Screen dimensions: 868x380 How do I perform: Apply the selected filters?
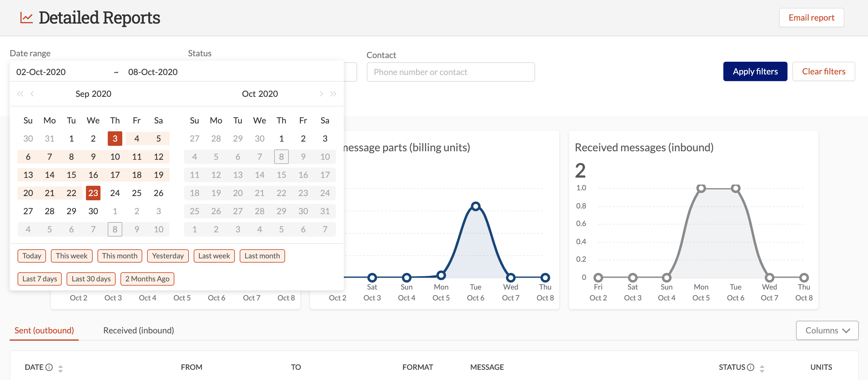point(755,71)
